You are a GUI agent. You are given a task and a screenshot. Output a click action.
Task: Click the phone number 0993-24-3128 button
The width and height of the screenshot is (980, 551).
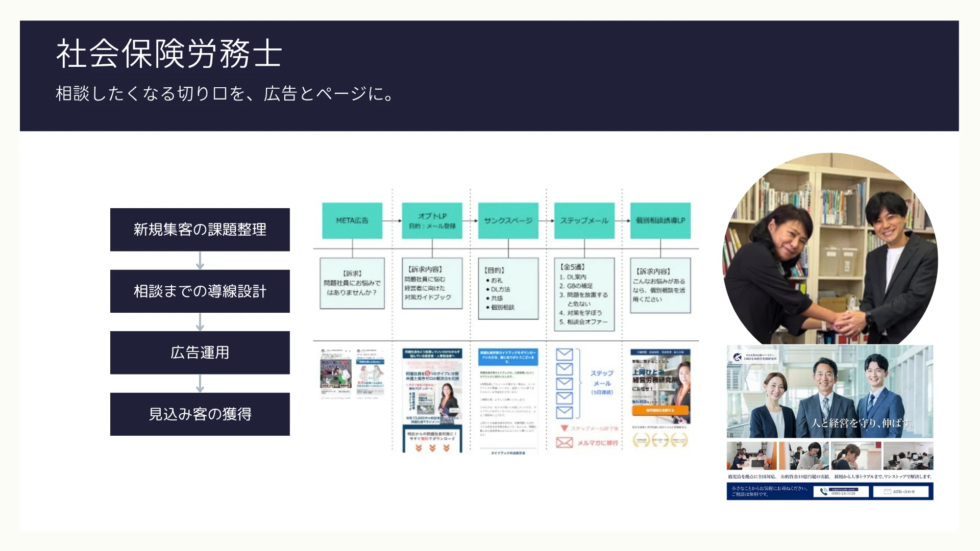(x=841, y=491)
